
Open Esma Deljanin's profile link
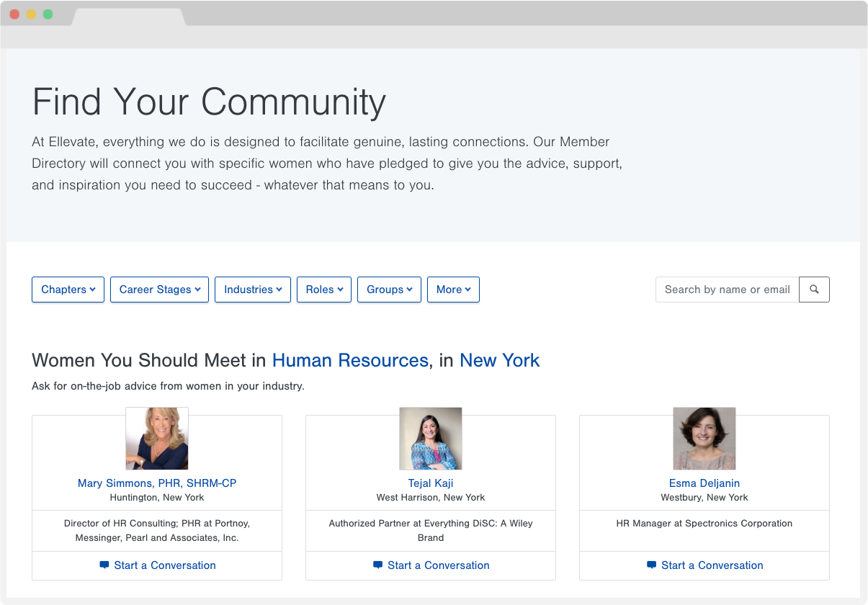(x=704, y=483)
